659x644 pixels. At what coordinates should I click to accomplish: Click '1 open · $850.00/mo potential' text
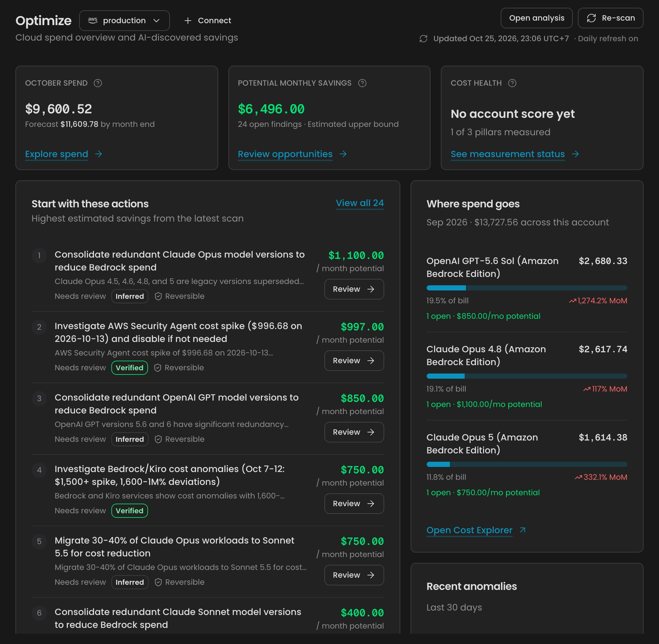pyautogui.click(x=483, y=316)
